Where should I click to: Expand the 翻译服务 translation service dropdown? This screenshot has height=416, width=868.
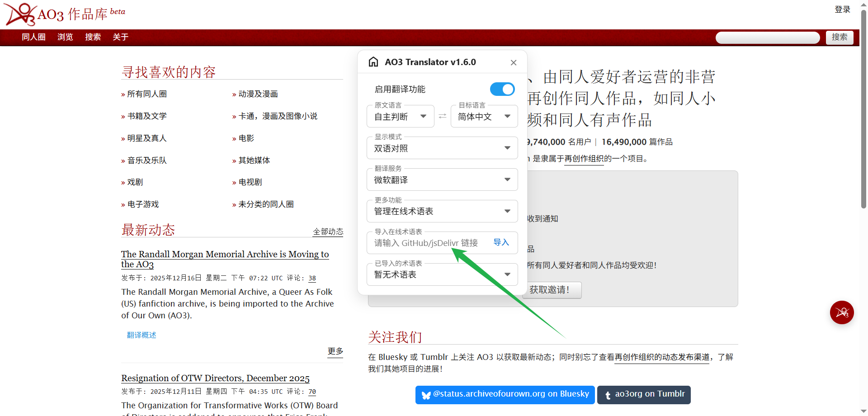coord(442,180)
